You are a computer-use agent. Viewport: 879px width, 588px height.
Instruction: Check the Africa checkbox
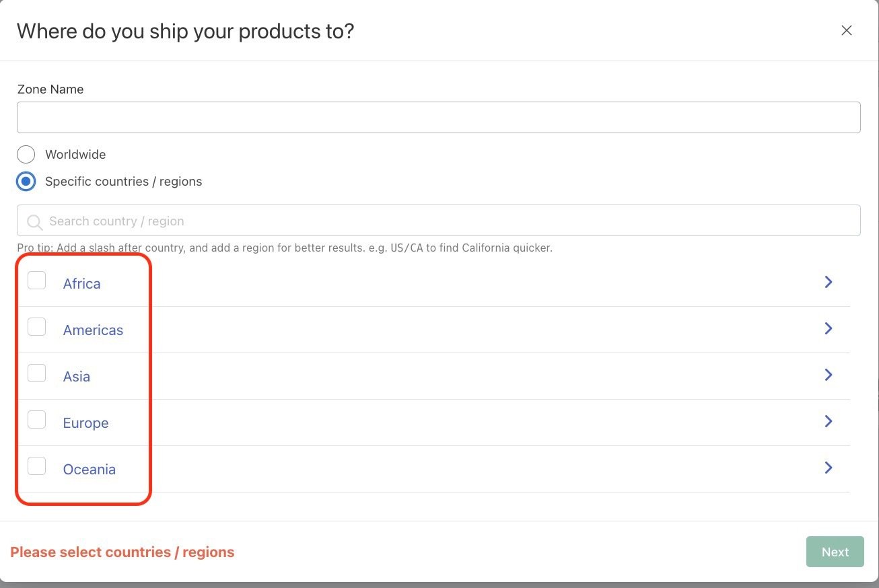tap(36, 281)
